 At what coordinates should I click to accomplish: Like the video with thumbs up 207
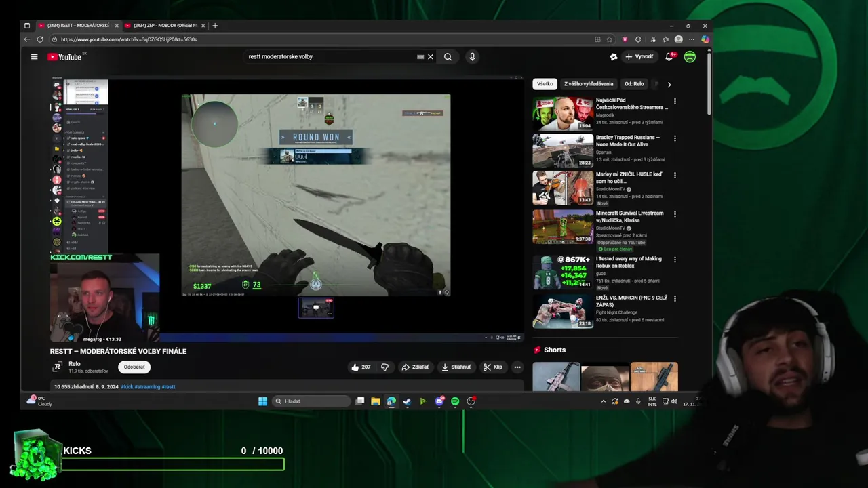click(x=361, y=367)
